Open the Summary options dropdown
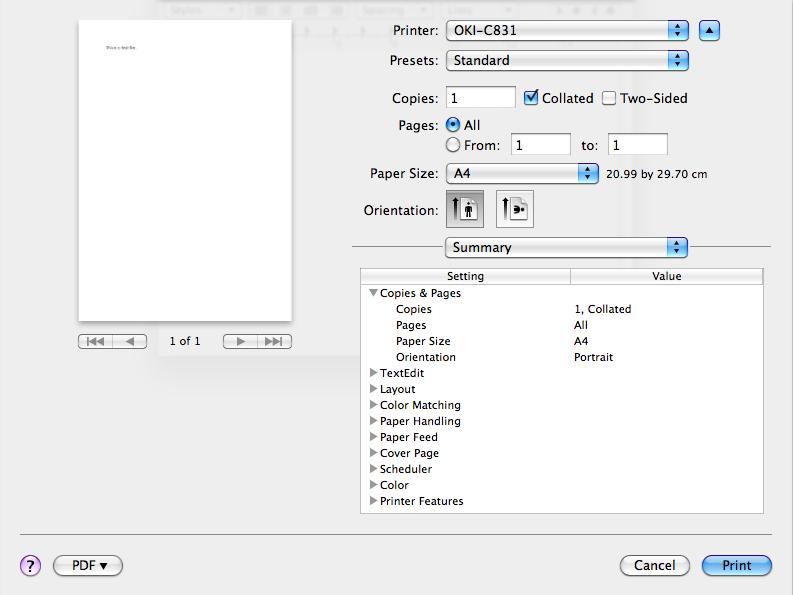Viewport: 793px width, 595px height. pyautogui.click(x=566, y=247)
